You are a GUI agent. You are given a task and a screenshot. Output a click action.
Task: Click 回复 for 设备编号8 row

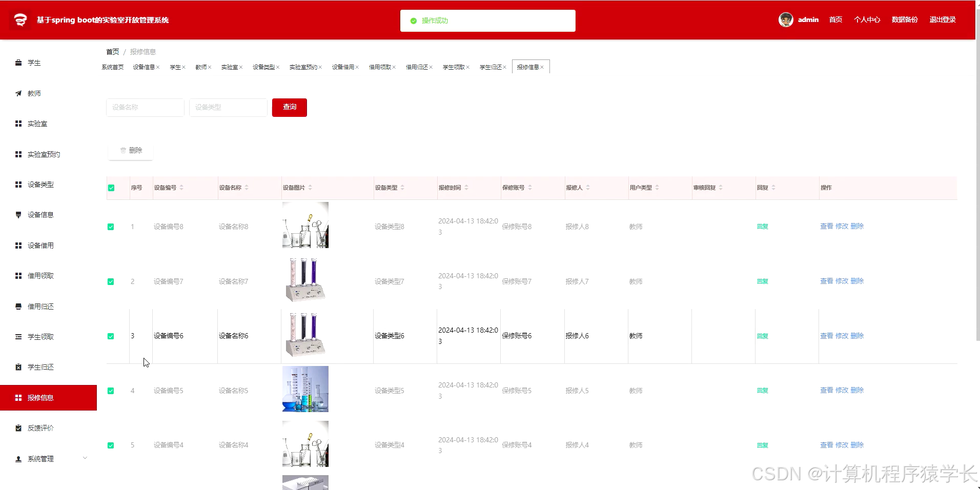[x=763, y=227]
